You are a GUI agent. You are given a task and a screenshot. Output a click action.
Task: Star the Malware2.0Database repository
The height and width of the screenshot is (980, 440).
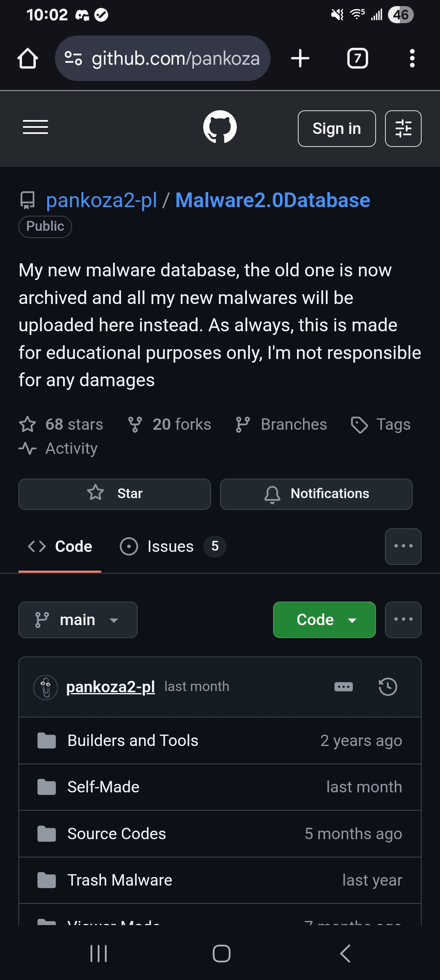(114, 494)
